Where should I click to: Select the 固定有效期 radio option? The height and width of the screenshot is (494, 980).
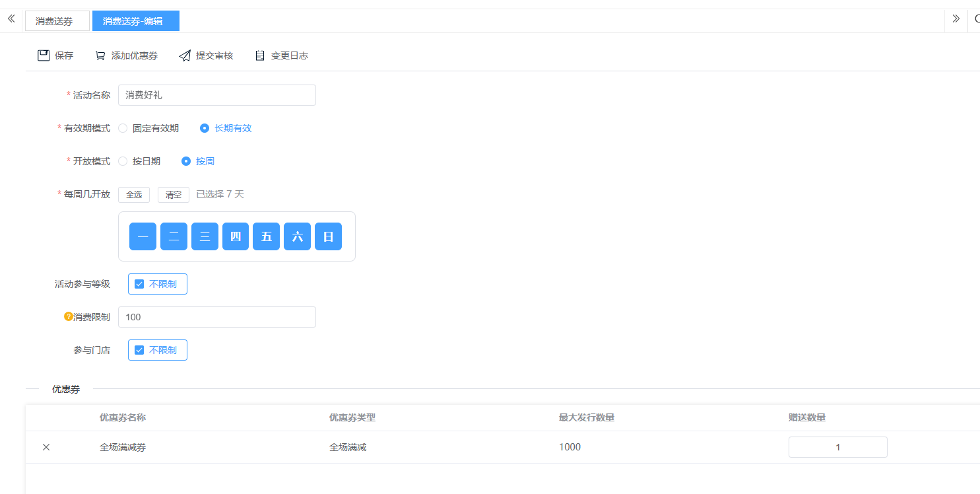tap(123, 128)
